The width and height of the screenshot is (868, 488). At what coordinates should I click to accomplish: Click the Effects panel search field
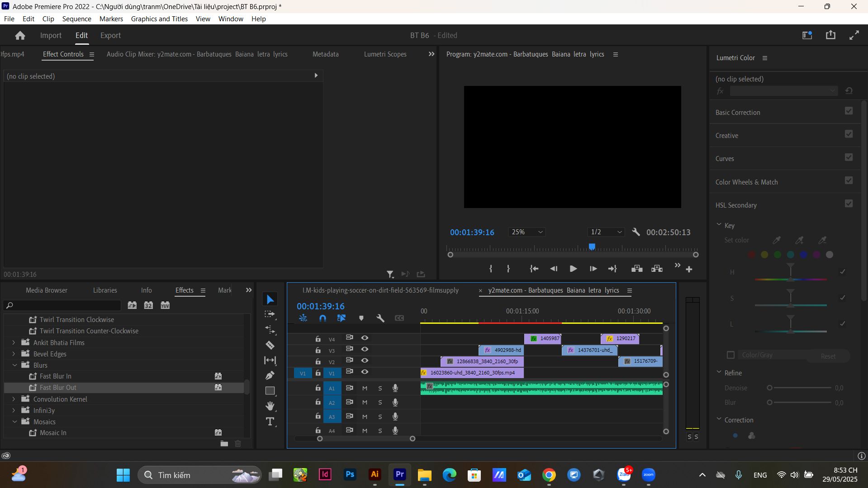tap(62, 305)
